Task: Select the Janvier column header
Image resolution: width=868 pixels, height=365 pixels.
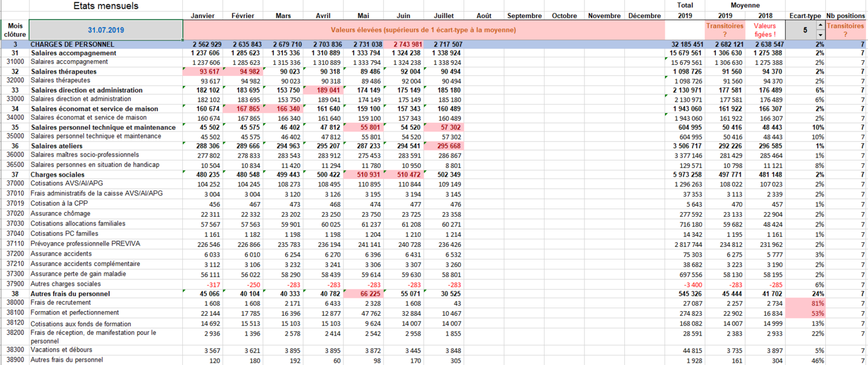Action: 203,16
